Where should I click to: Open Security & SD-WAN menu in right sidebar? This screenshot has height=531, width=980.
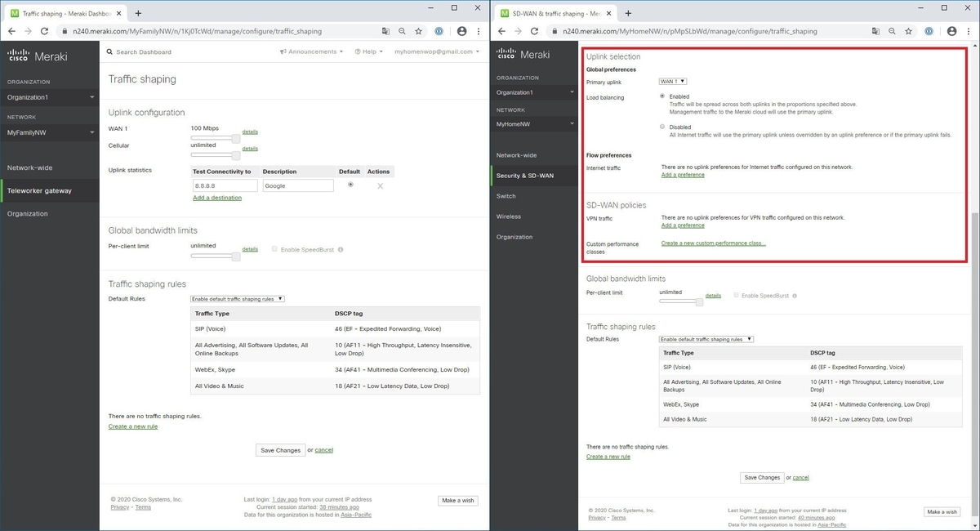coord(534,176)
